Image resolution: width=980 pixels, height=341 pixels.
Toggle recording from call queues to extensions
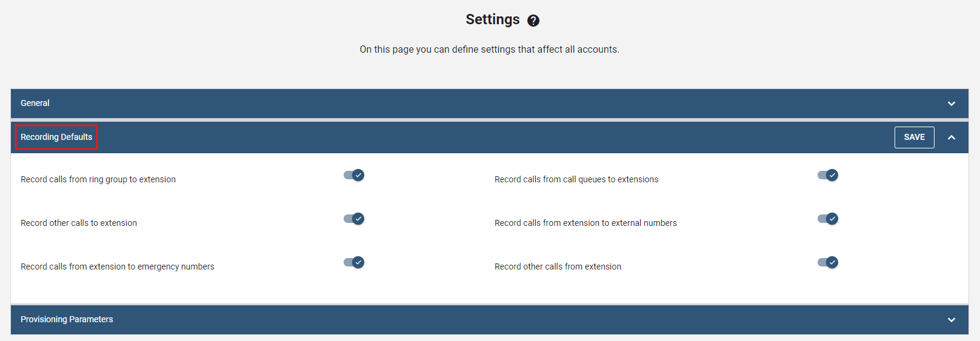pos(828,175)
